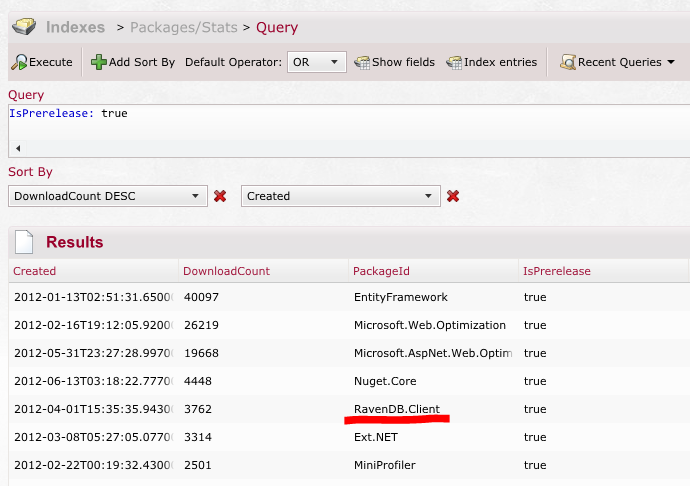Go to Indexes breadcrumb
Viewport: 690px width, 486px height.
[x=75, y=27]
